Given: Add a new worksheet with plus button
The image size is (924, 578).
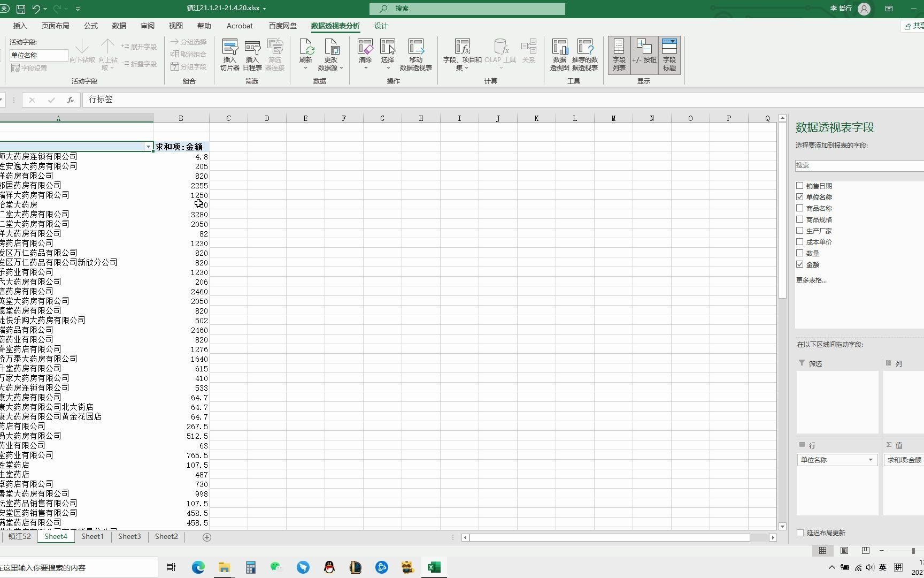Looking at the screenshot, I should pos(207,537).
